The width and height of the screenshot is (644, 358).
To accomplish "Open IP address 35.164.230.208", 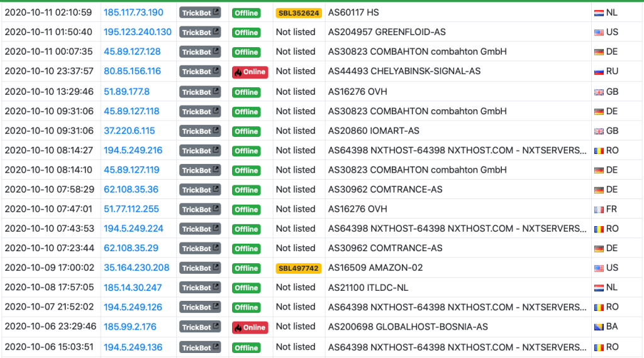I will [136, 268].
